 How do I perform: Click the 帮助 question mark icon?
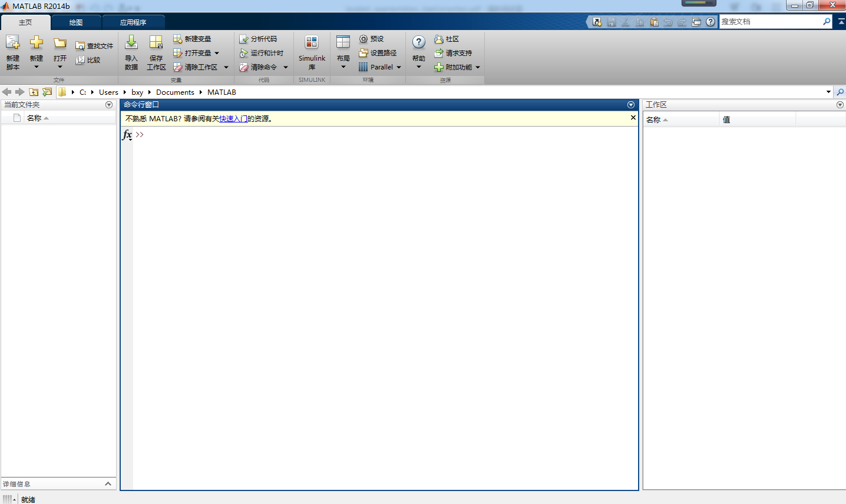pyautogui.click(x=419, y=42)
